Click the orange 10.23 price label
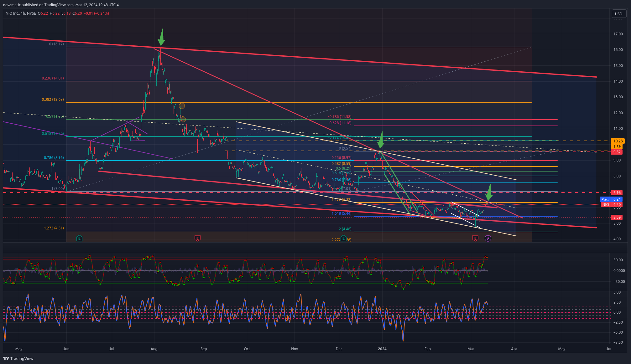631x364 pixels. pos(618,141)
